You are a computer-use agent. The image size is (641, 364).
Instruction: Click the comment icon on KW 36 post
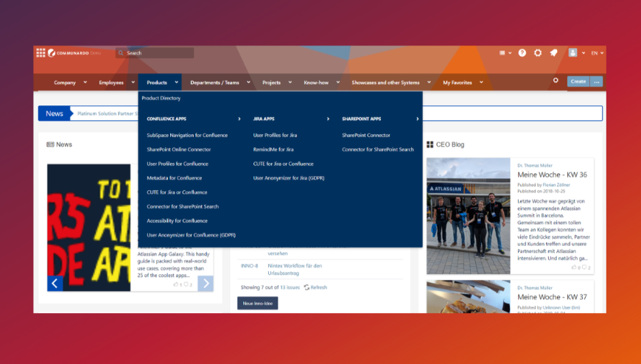[x=584, y=267]
